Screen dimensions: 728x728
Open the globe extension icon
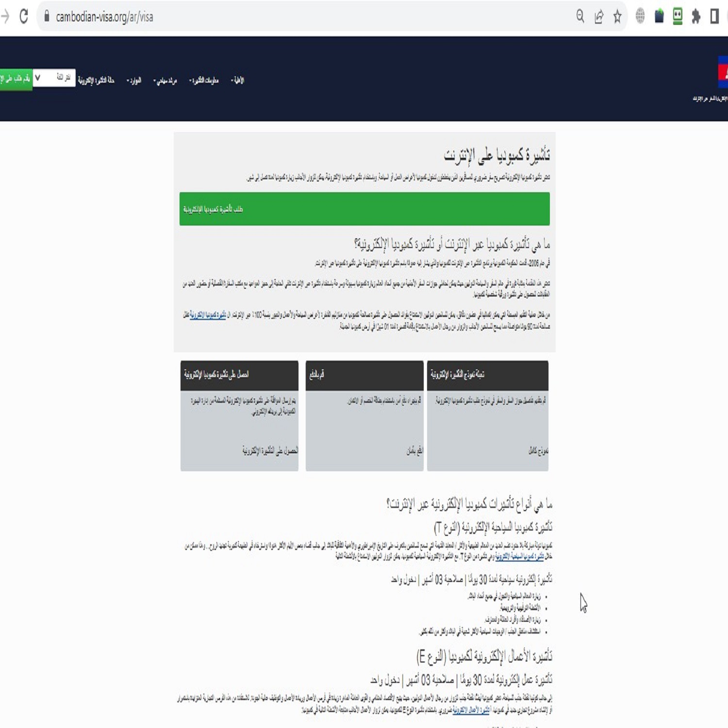point(640,17)
